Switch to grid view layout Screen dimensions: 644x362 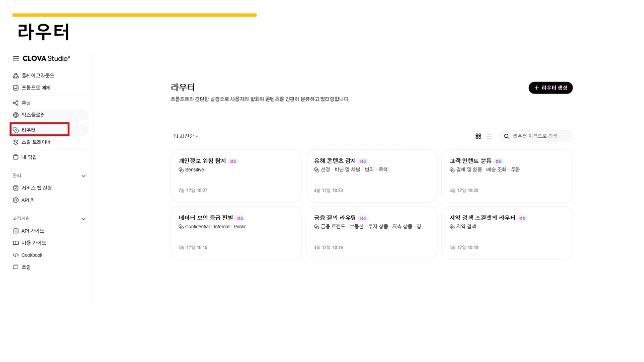click(478, 136)
